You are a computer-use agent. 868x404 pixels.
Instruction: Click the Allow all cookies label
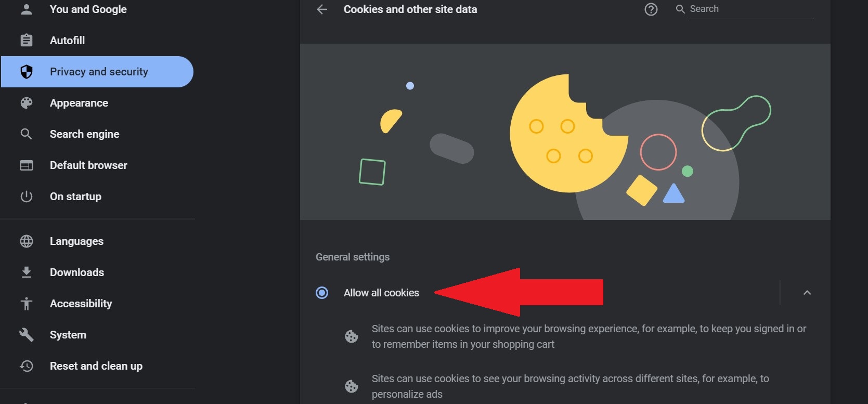381,293
